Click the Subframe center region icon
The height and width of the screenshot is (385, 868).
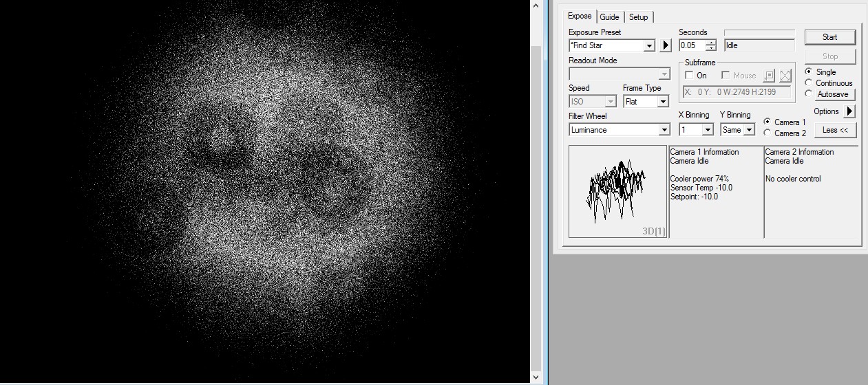pos(769,76)
